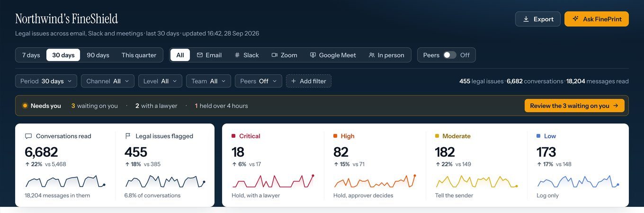Viewport: 644px width, 213px height.
Task: Click the Moderate count 182
Action: 445,152
